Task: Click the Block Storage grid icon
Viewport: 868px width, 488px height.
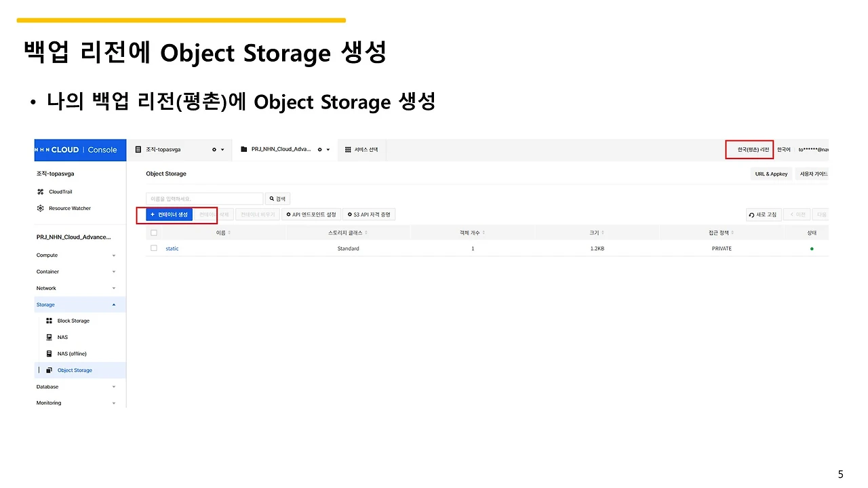Action: point(49,321)
